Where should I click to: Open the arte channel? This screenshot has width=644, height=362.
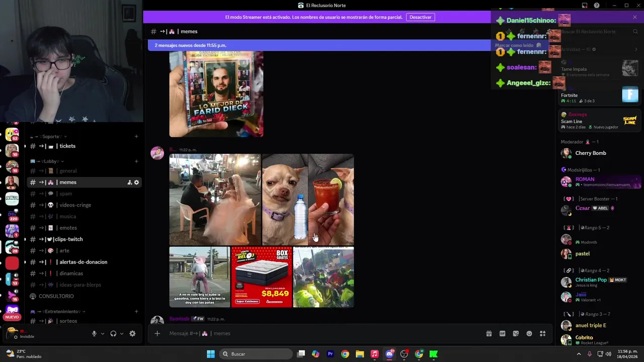point(85,250)
